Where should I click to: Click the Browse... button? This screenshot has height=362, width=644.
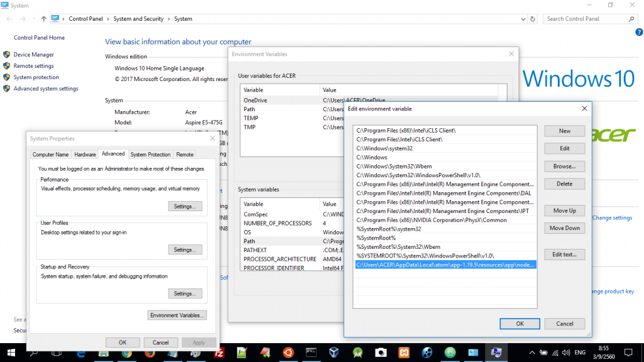565,166
